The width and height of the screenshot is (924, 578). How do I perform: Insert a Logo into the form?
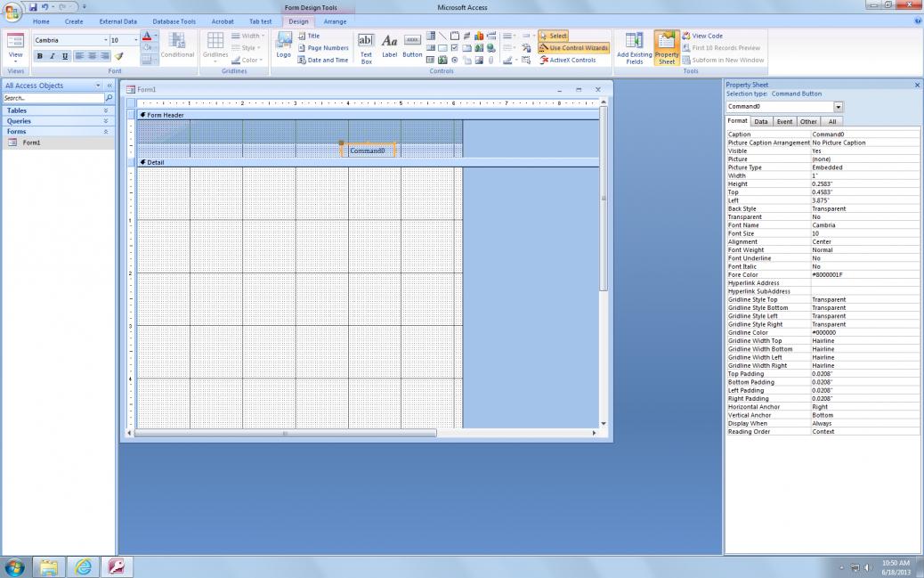(283, 45)
